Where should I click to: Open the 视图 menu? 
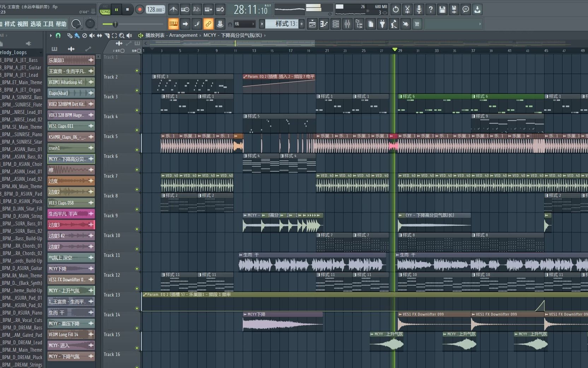(x=23, y=24)
